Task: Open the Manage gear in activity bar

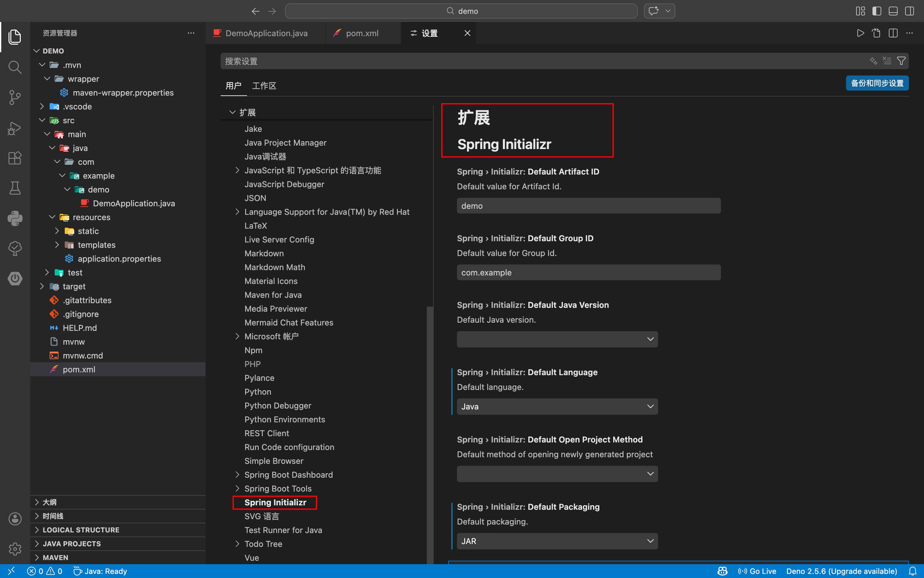Action: tap(15, 549)
